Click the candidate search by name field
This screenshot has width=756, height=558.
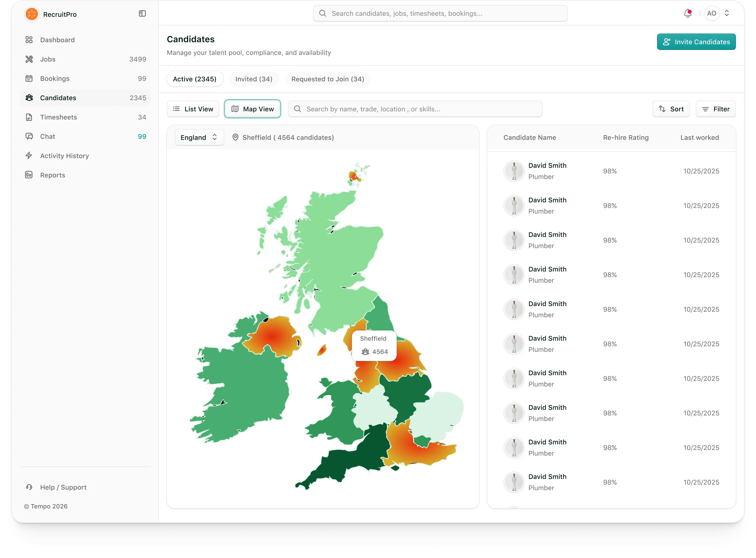click(415, 109)
